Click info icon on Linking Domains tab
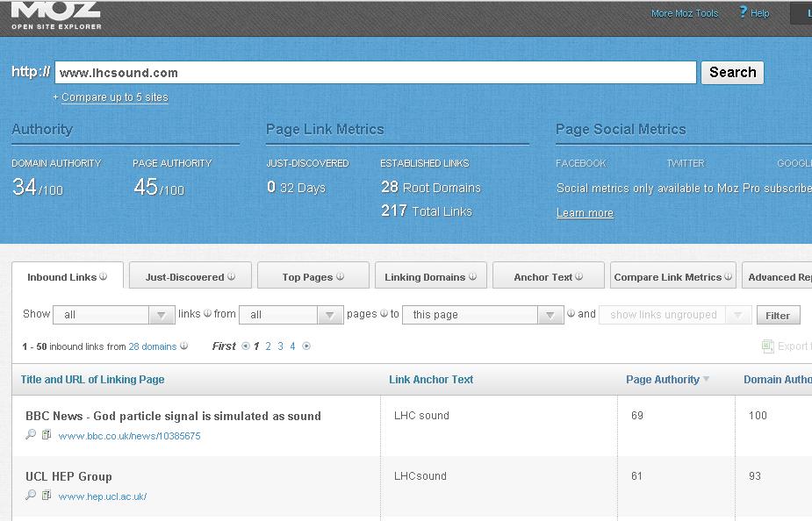The image size is (812, 521). coord(472,276)
